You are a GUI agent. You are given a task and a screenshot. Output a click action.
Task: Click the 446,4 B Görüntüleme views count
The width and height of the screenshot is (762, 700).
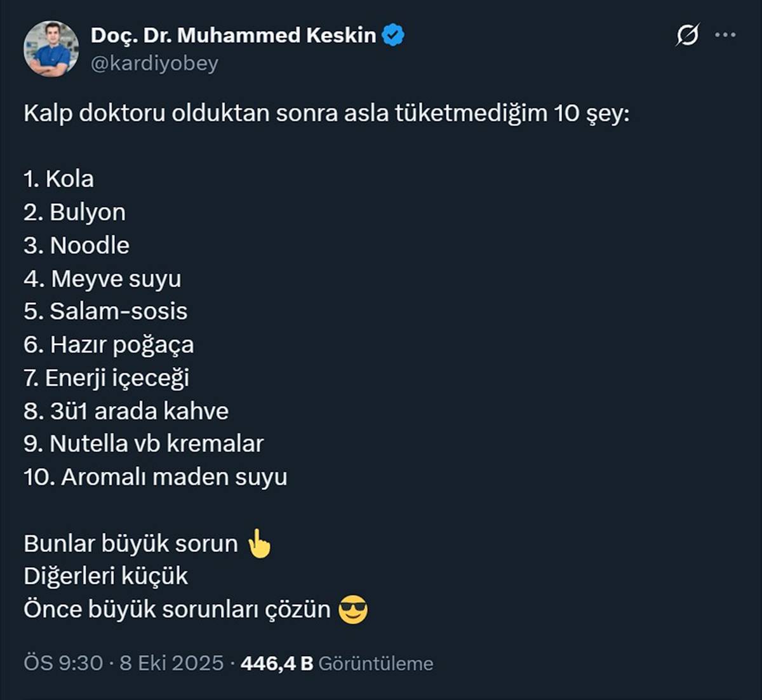[x=335, y=663]
